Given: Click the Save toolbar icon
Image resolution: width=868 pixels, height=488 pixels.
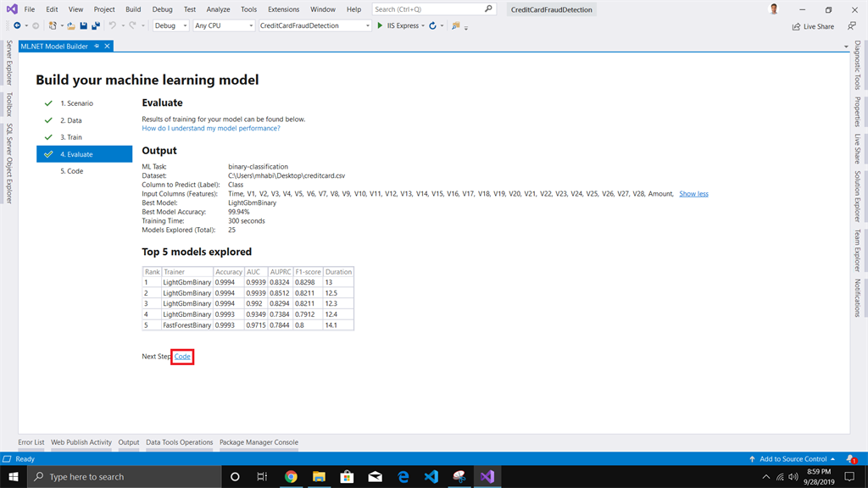Looking at the screenshot, I should 83,25.
